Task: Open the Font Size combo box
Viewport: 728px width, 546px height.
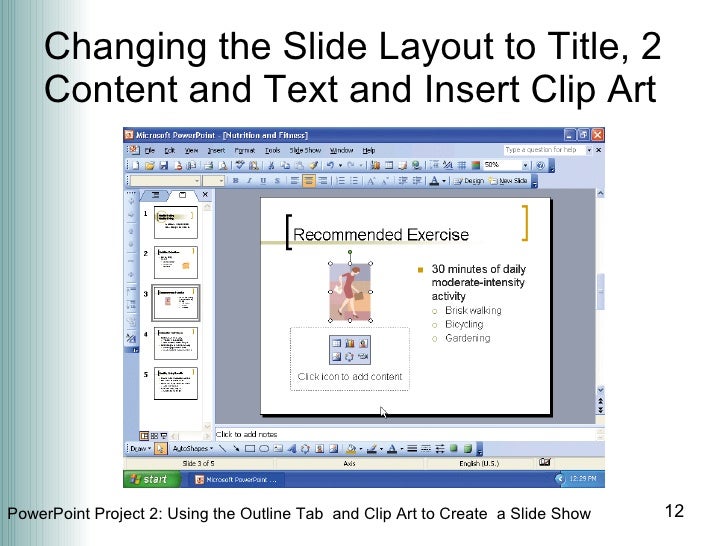Action: (214, 181)
